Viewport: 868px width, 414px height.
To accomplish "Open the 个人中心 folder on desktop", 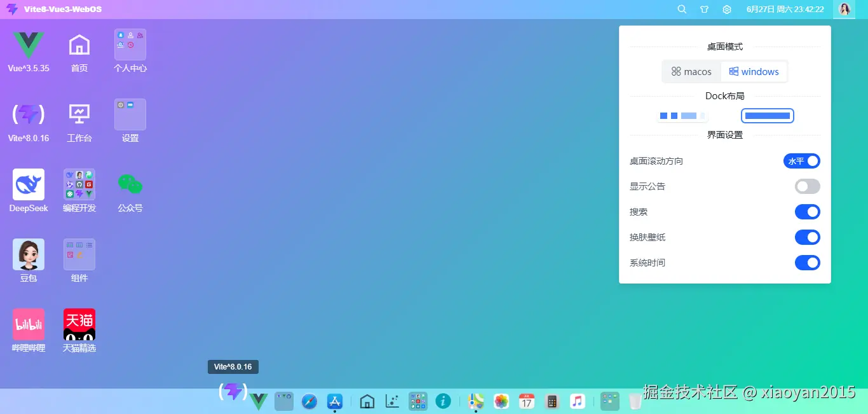I will [130, 45].
